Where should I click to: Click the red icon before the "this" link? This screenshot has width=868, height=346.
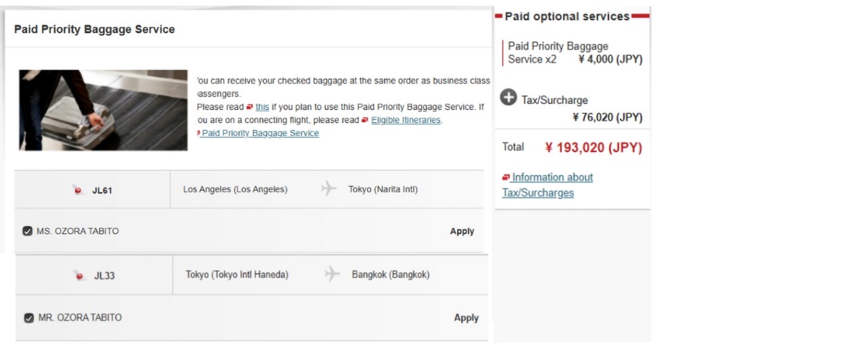pyautogui.click(x=250, y=107)
